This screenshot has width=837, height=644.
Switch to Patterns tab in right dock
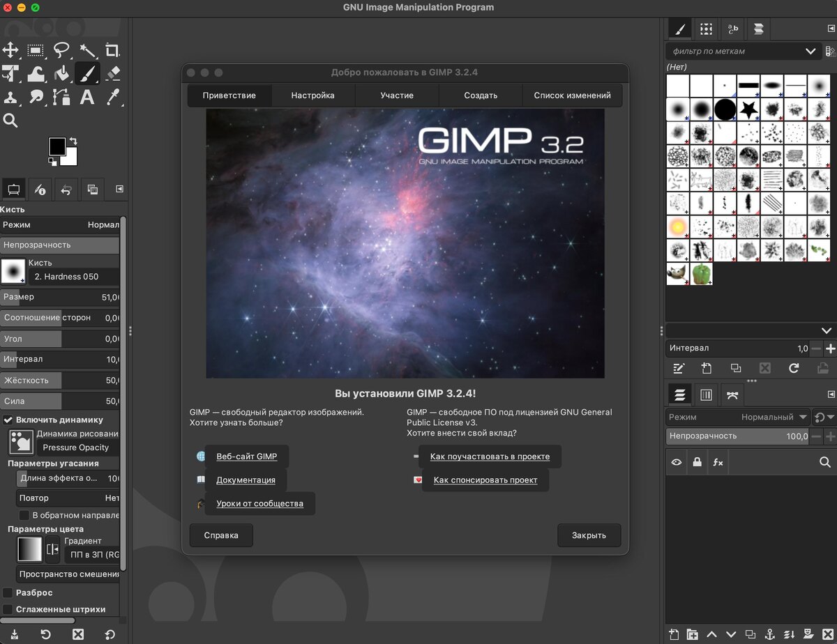tap(707, 29)
